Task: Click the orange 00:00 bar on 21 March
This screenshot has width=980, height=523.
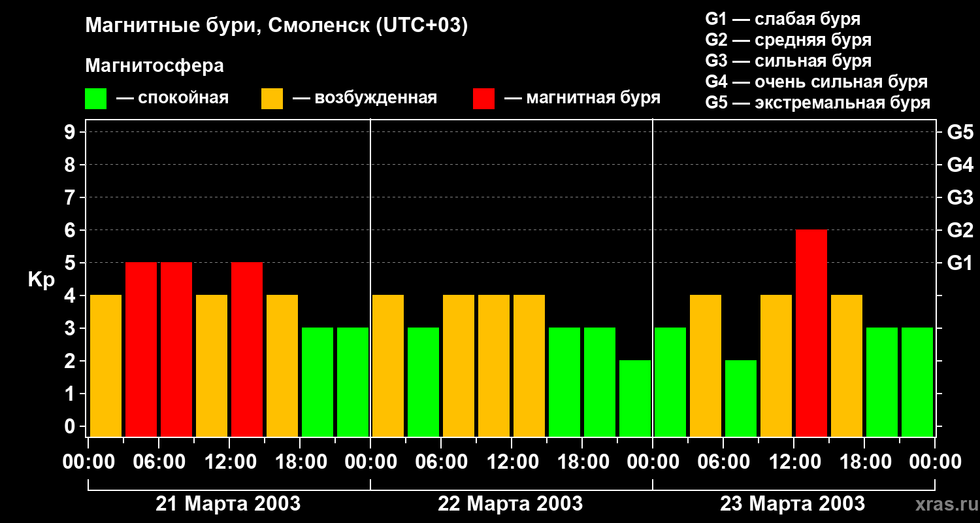Action: point(106,366)
